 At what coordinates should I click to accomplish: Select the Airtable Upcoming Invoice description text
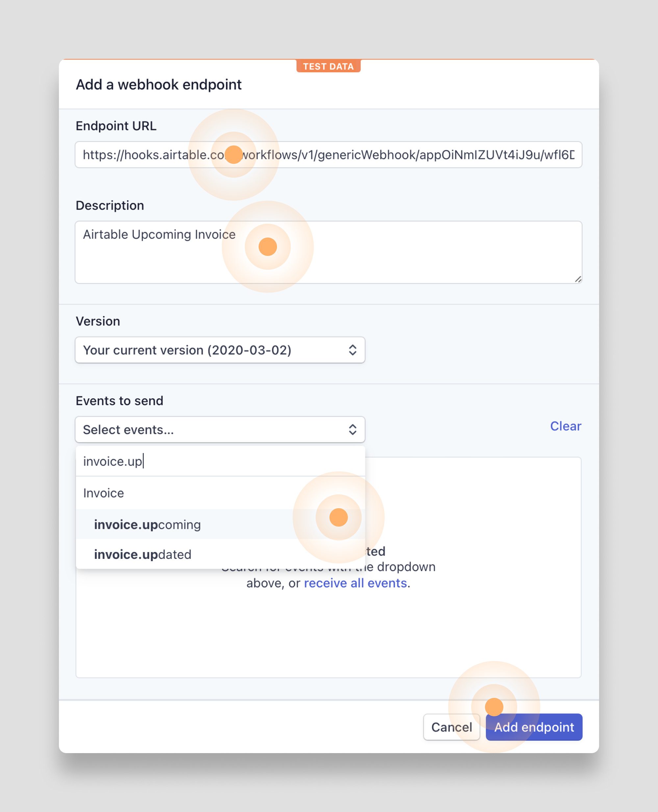(159, 234)
